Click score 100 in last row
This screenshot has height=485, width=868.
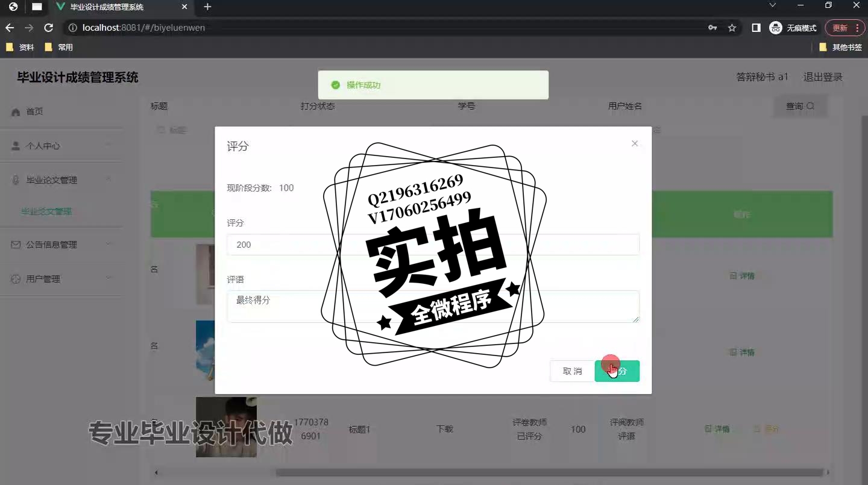pos(578,429)
